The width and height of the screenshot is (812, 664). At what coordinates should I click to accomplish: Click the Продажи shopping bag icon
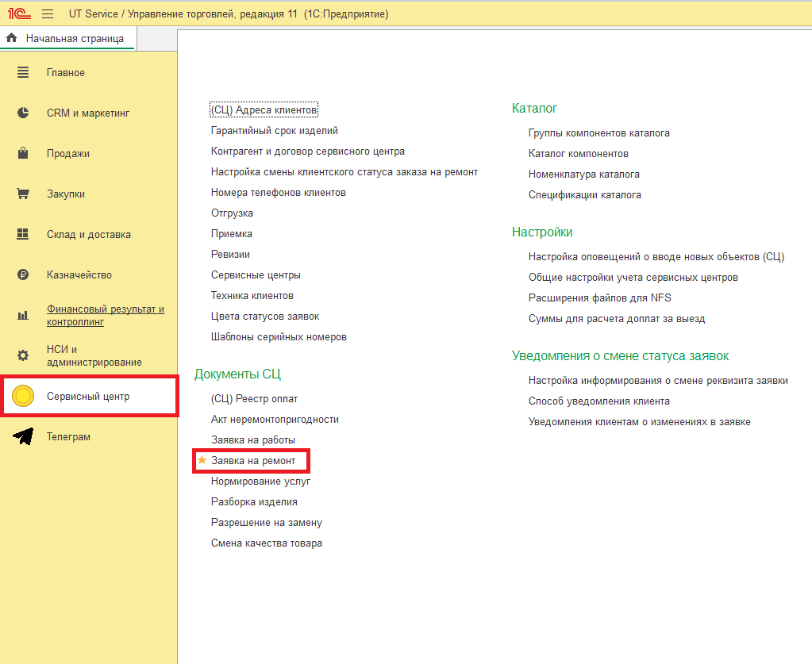[x=23, y=154]
